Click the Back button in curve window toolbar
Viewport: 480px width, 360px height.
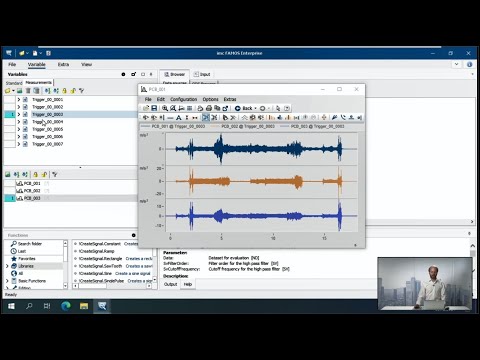click(x=244, y=108)
